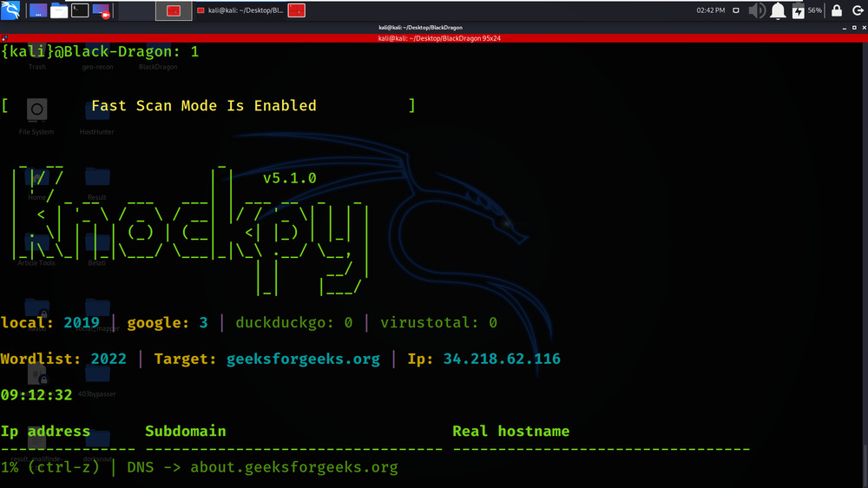This screenshot has height=488, width=868.
Task: Open the notifications bell
Action: tap(778, 10)
